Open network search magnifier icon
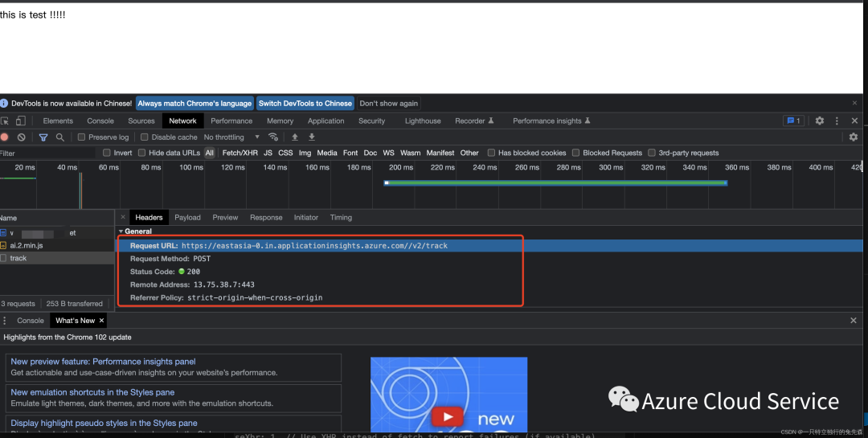The width and height of the screenshot is (868, 438). click(59, 137)
